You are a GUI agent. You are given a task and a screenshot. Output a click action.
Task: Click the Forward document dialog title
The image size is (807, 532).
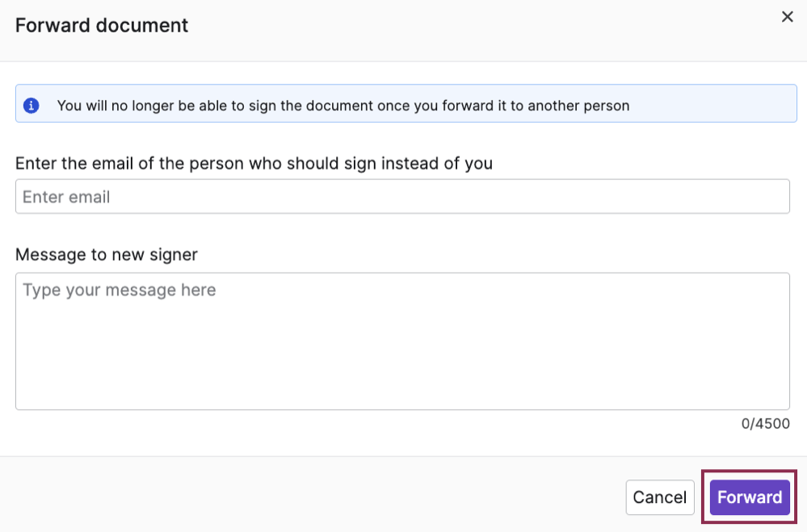(102, 25)
